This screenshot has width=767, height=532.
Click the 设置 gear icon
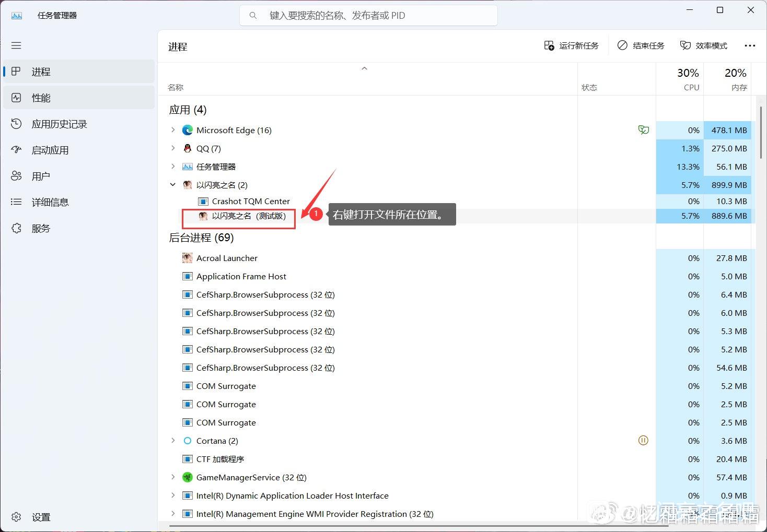point(16,517)
